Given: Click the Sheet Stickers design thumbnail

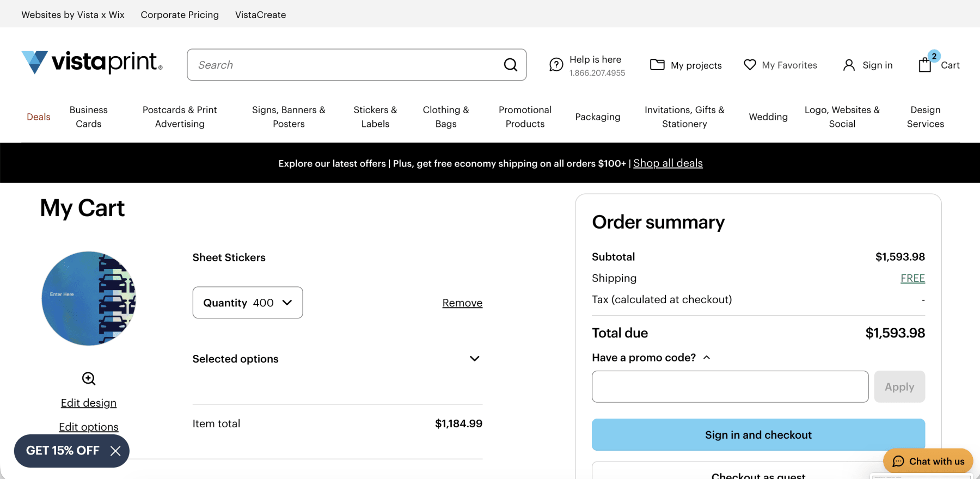Looking at the screenshot, I should click(x=89, y=298).
